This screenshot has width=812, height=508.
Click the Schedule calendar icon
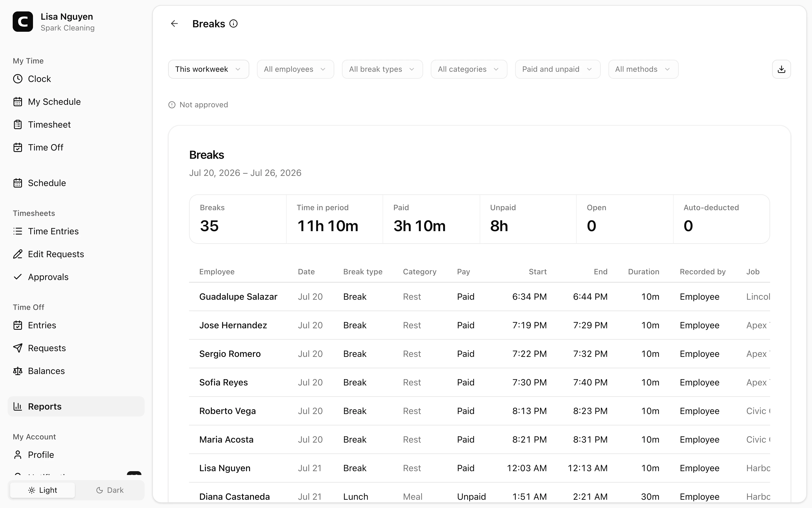[18, 183]
